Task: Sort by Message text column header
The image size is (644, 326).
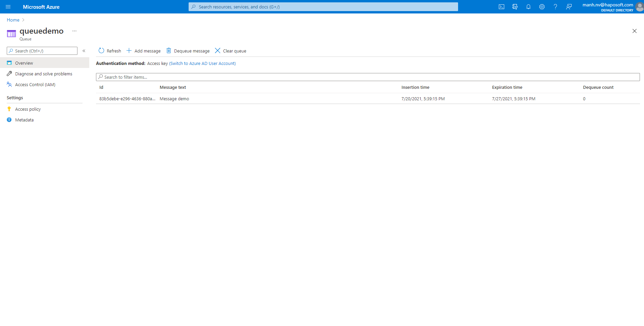Action: pos(173,87)
